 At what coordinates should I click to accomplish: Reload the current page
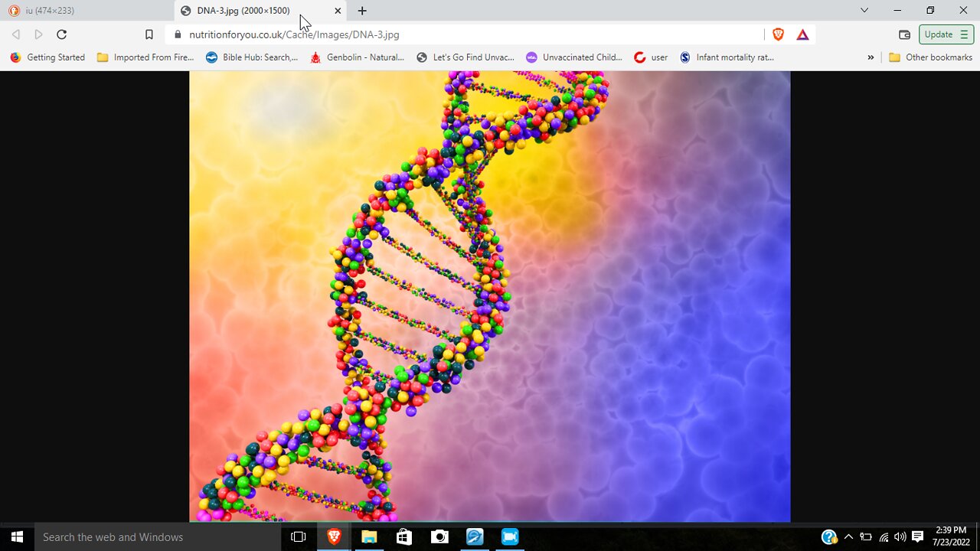point(62,34)
